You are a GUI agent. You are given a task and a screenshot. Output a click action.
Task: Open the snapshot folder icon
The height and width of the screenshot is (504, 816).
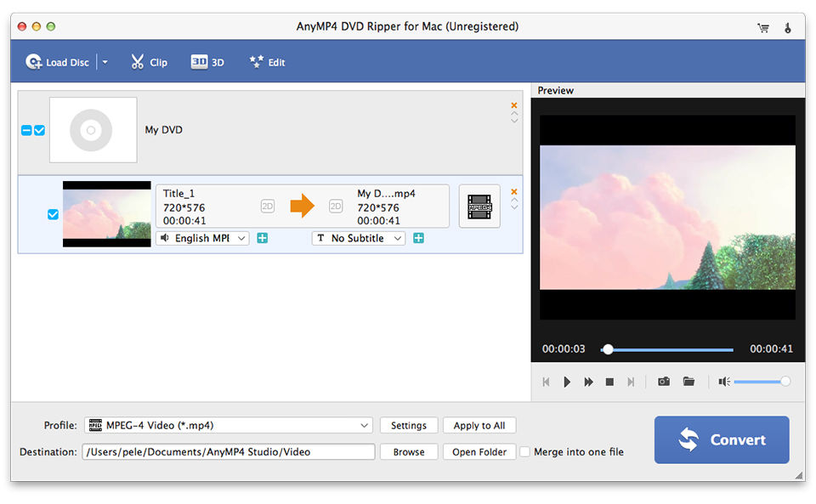689,382
